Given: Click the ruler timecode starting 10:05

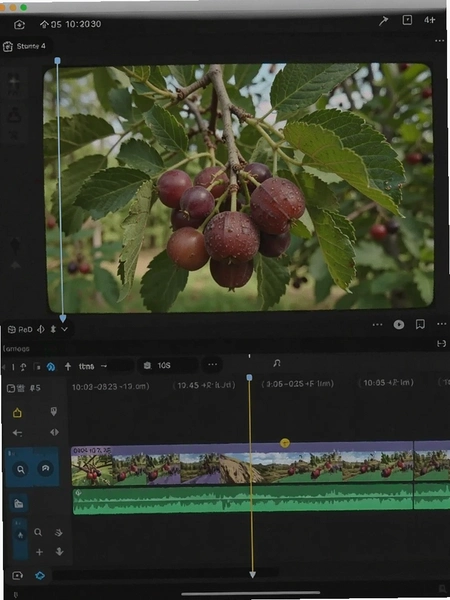Looking at the screenshot, I should [x=388, y=383].
